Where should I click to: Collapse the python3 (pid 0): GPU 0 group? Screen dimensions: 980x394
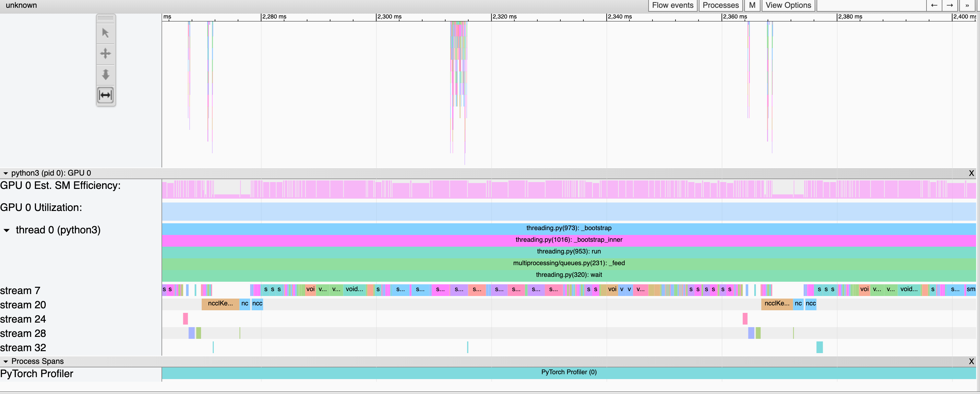6,173
